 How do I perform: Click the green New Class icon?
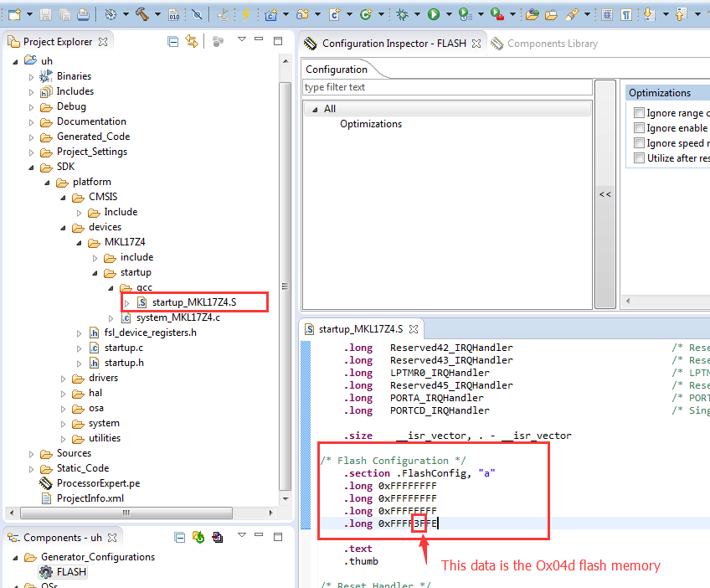tap(365, 14)
